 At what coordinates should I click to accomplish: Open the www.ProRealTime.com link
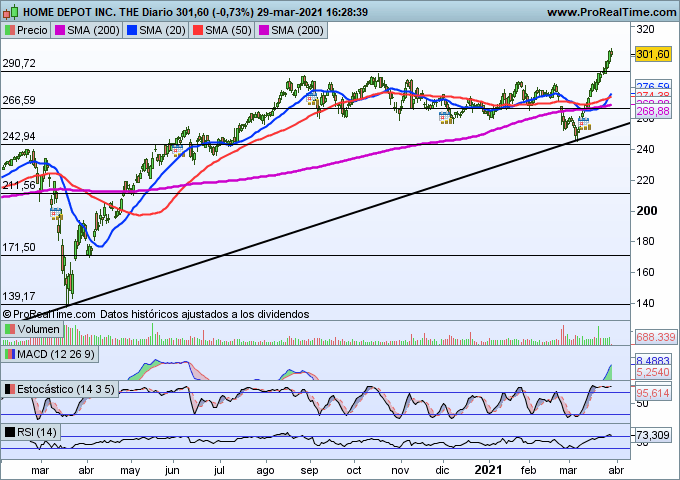(611, 12)
